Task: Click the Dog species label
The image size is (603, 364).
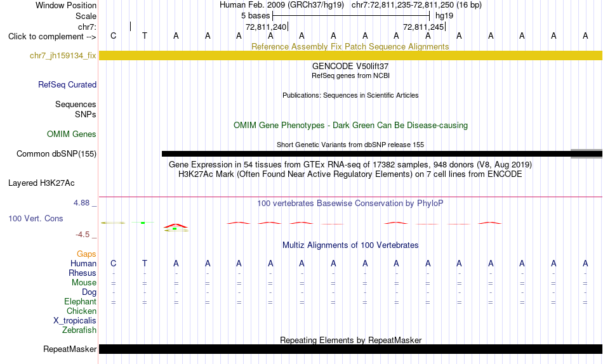Action: point(89,292)
